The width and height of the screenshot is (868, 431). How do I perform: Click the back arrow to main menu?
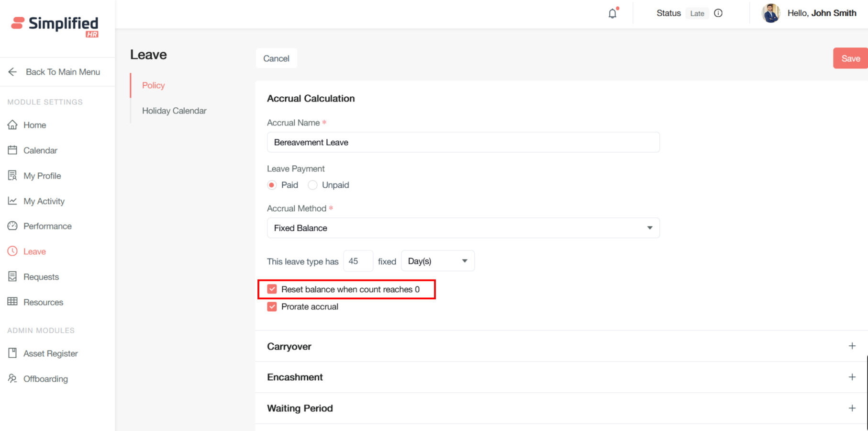12,72
